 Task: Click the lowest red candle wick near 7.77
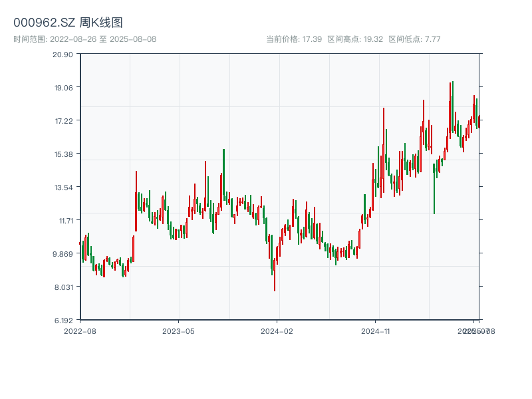(x=275, y=275)
